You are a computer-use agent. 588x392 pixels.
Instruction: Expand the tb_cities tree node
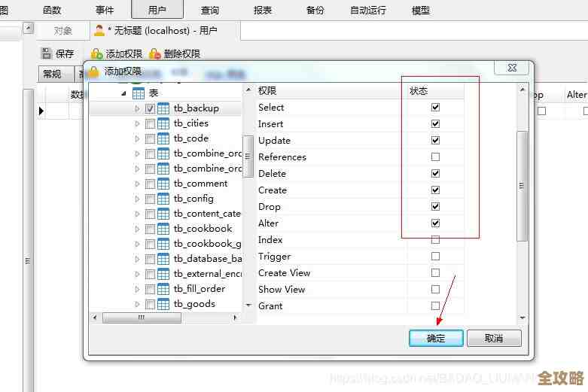tap(137, 123)
